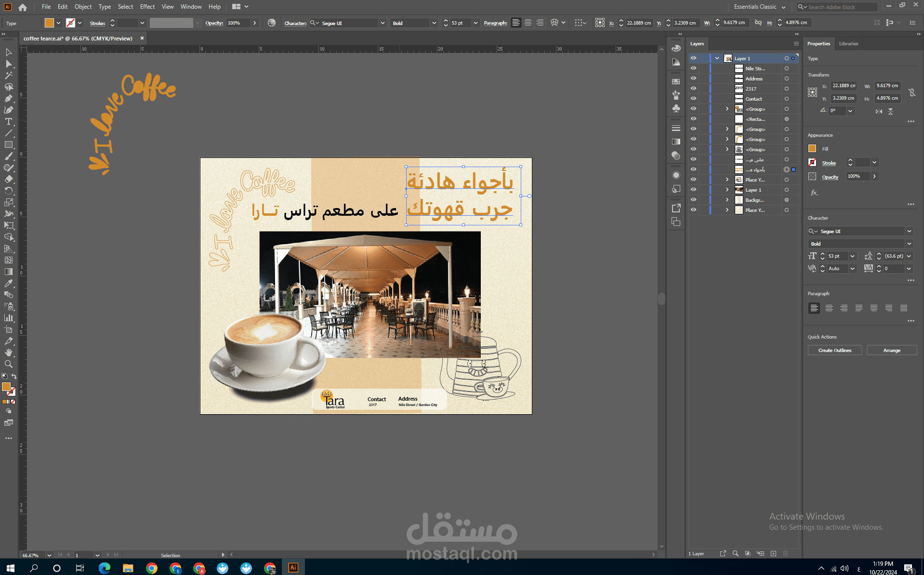Select the Type tool
The image size is (924, 575).
[9, 122]
